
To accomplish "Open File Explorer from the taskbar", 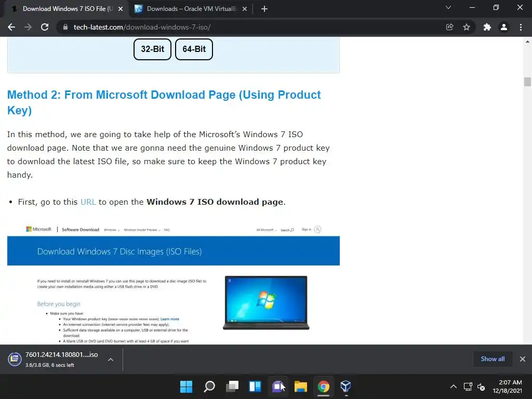I will [301, 387].
